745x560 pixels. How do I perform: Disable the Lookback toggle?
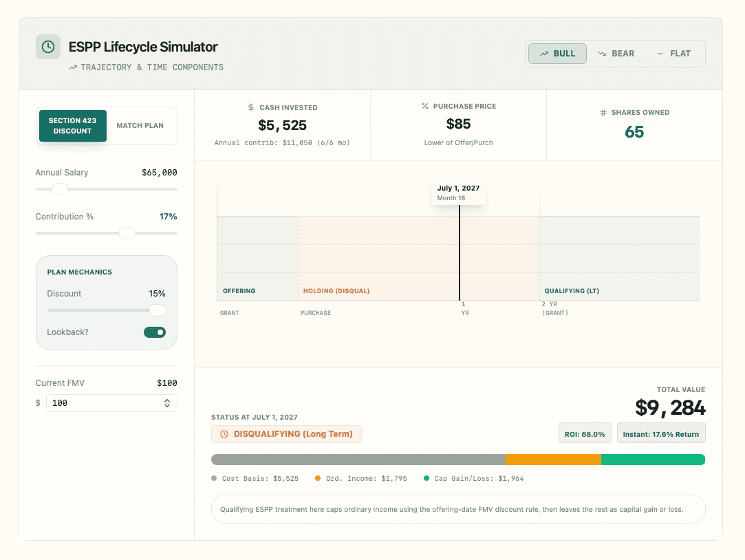click(155, 332)
